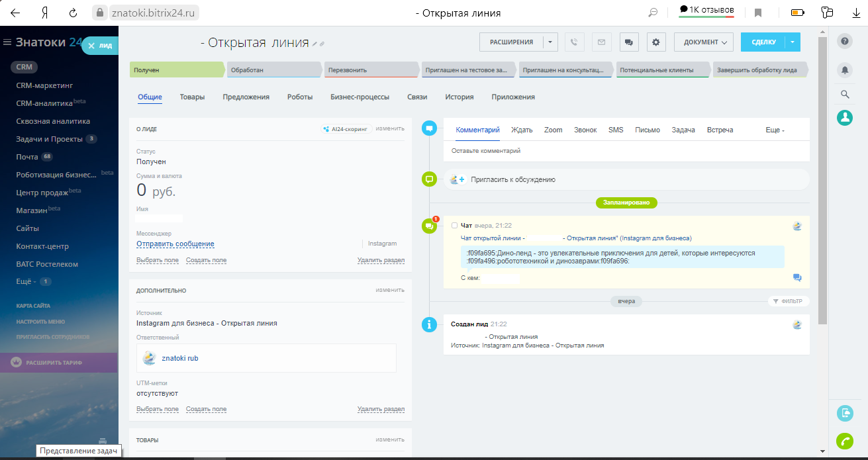Click РАСШИРЕНИЯ button
The width and height of the screenshot is (868, 460).
[511, 42]
